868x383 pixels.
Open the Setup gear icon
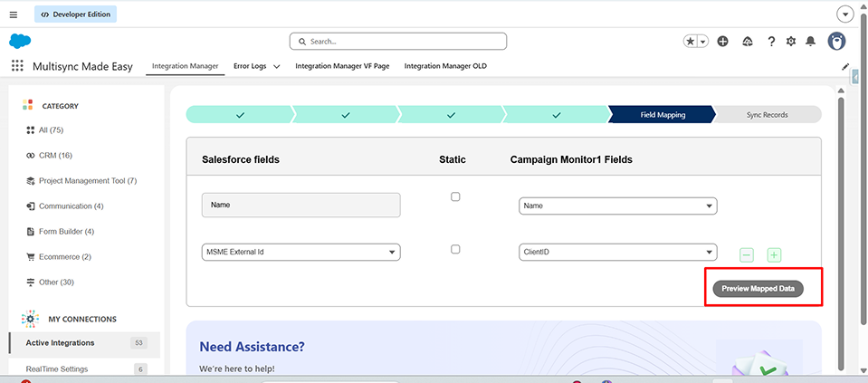coord(791,42)
